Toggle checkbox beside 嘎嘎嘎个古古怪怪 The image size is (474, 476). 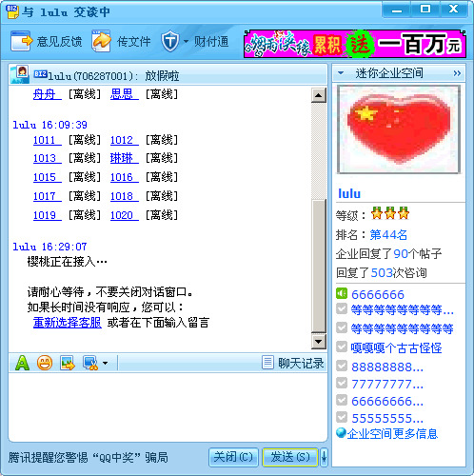342,347
